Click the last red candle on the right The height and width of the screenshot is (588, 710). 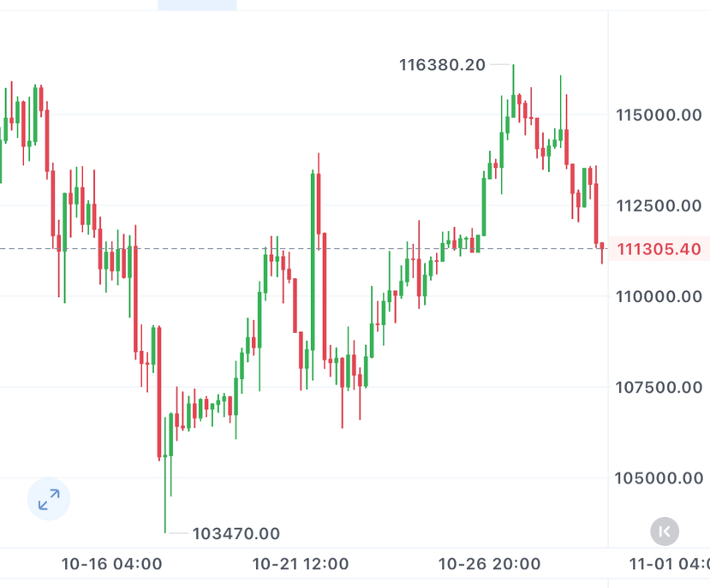pos(602,251)
